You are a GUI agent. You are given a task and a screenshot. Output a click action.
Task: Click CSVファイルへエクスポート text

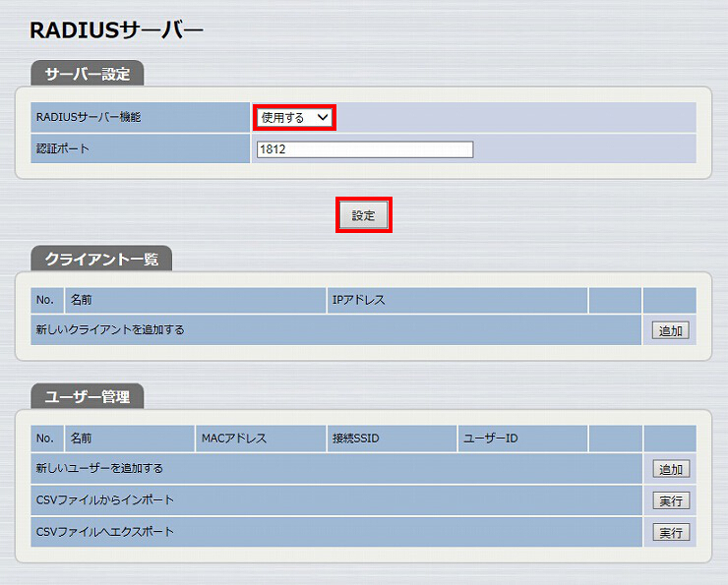[x=105, y=531]
